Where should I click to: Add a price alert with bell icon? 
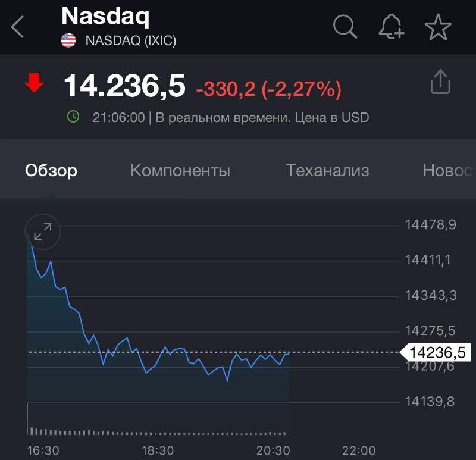(x=391, y=27)
